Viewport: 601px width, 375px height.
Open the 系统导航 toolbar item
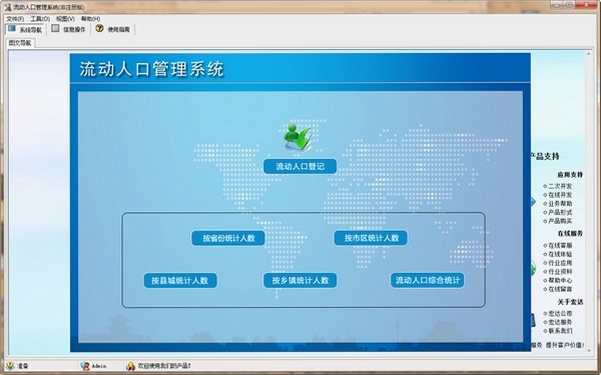click(25, 29)
